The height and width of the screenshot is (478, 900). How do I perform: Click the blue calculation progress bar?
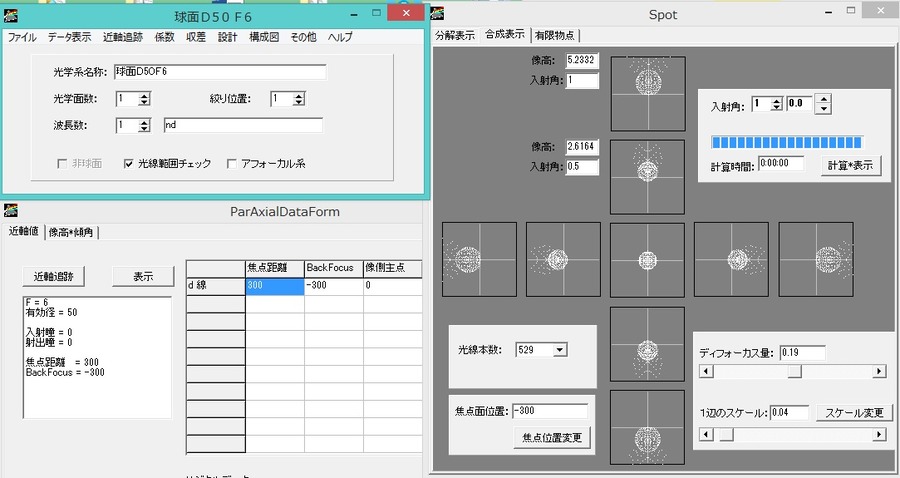click(787, 142)
